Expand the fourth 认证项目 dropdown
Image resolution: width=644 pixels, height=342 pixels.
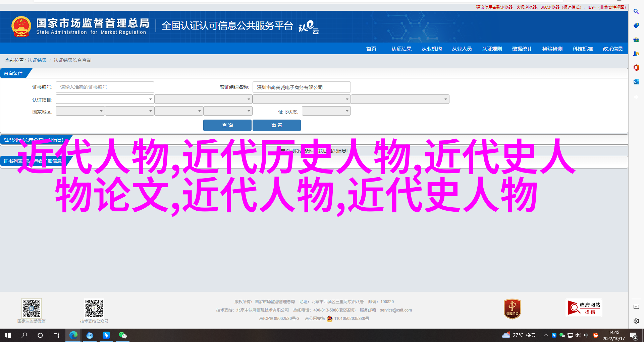[400, 99]
